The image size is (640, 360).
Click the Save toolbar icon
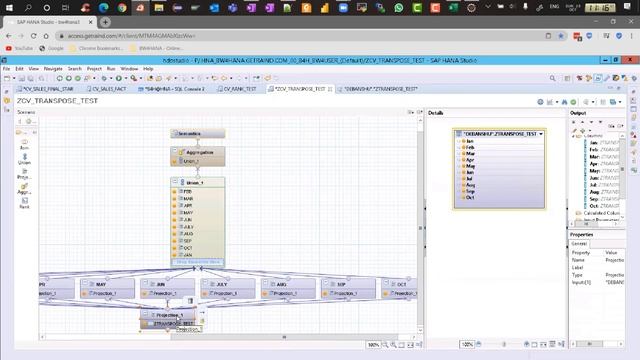(x=22, y=78)
